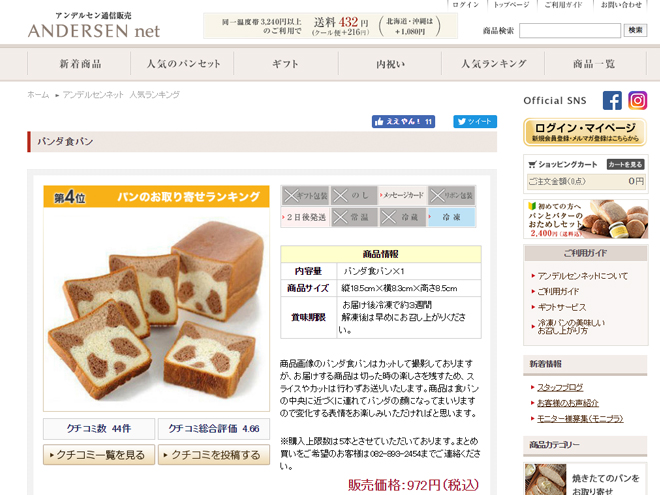The width and height of the screenshot is (660, 495).
Task: Open the Instagram official SNS icon
Action: [x=637, y=101]
